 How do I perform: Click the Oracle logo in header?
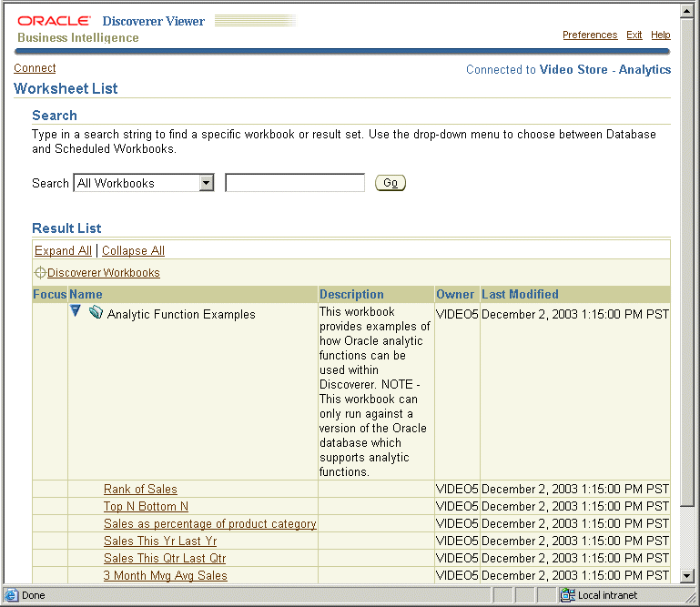pos(54,21)
